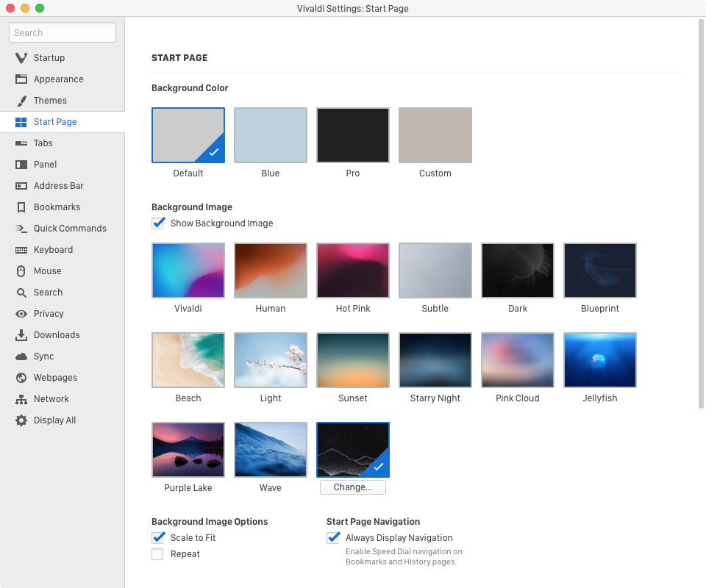706x588 pixels.
Task: Click the bookmark icon beside Bookmarks
Action: 21,207
